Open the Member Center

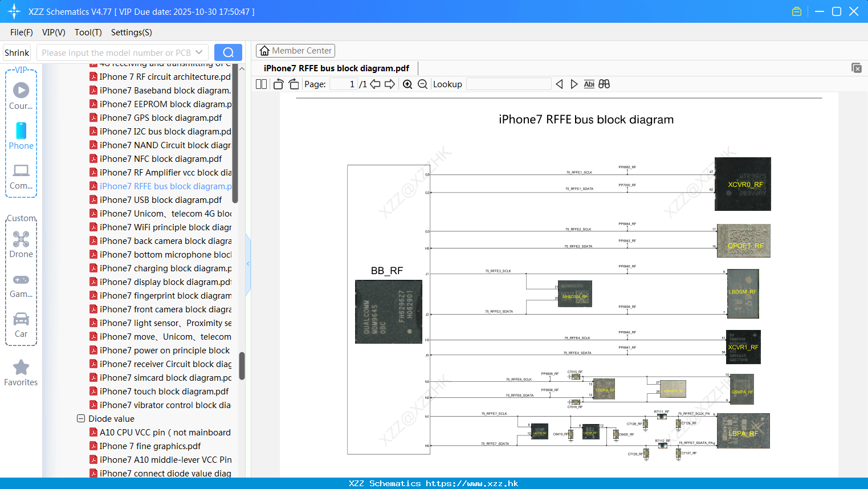coord(295,51)
